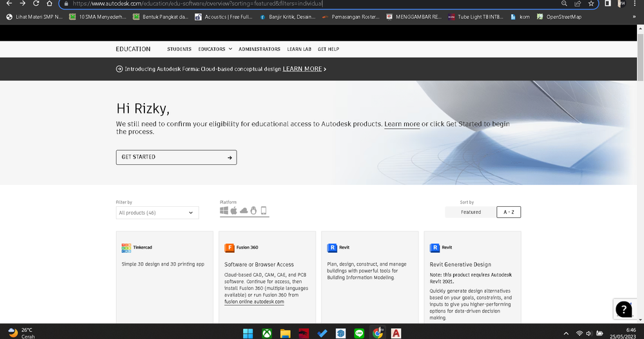
Task: Click the page vertical scrollbar
Action: [x=640, y=57]
